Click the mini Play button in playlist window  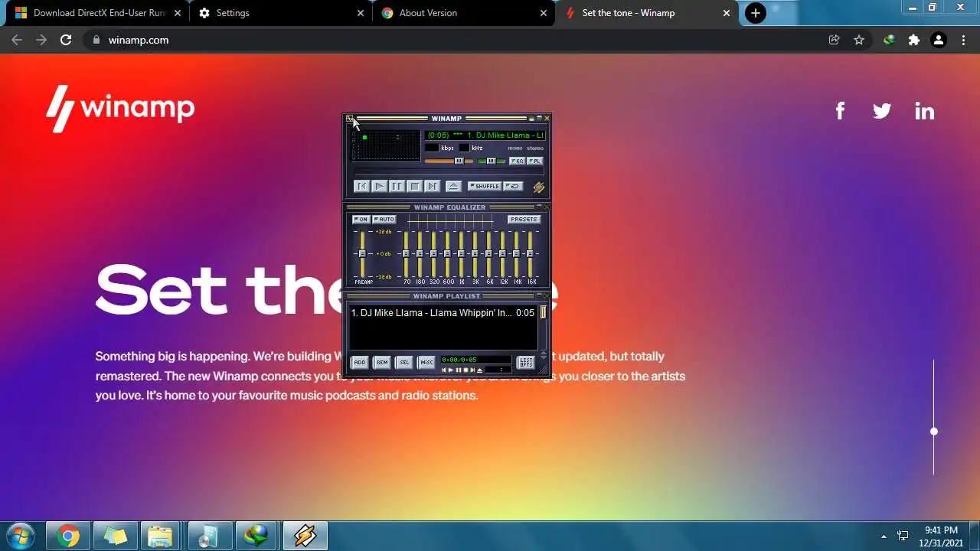click(450, 370)
